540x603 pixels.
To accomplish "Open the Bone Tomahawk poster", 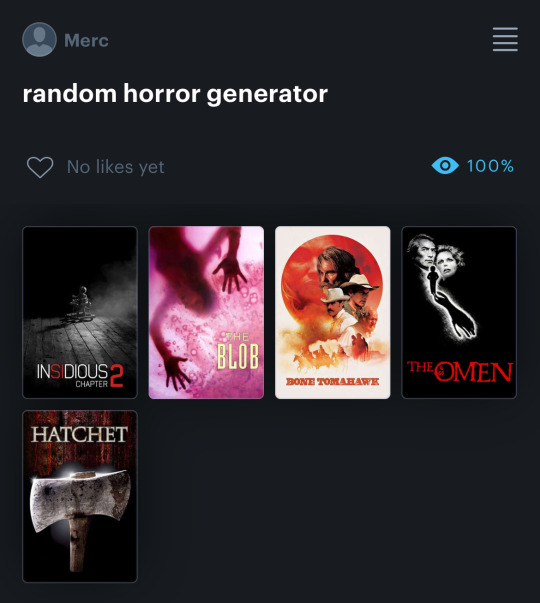I will pos(333,312).
